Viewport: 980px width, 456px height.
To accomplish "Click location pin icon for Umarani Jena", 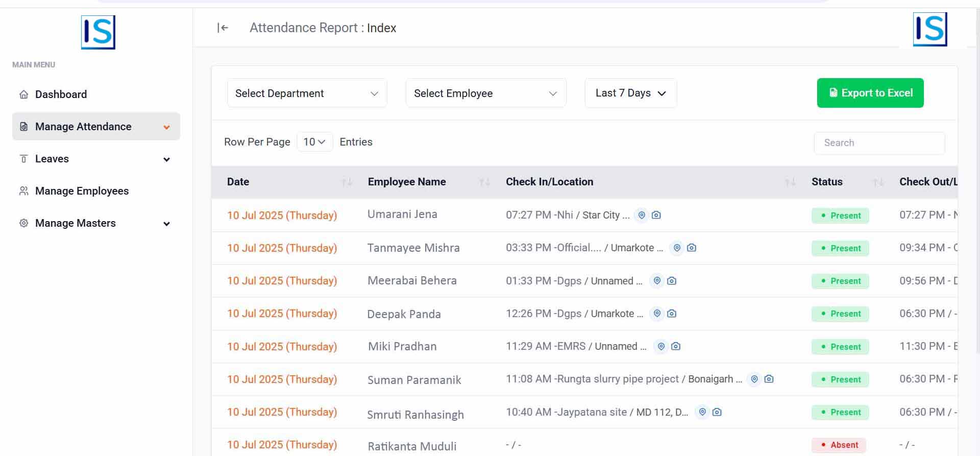I will tap(642, 215).
